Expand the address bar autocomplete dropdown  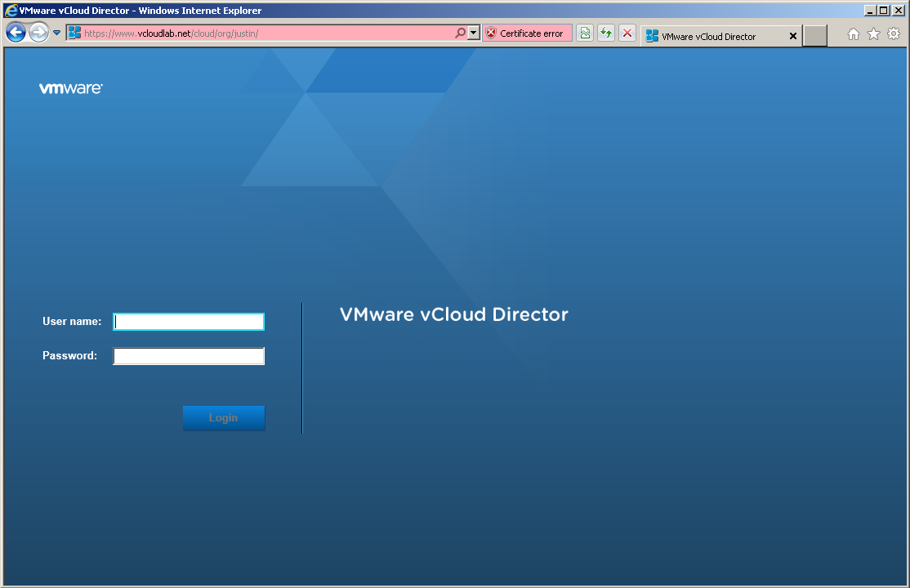pos(474,33)
